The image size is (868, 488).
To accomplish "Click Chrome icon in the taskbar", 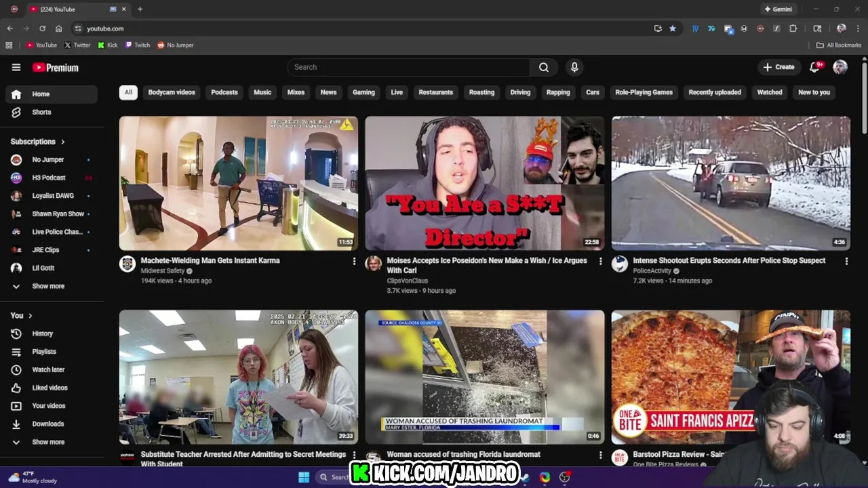I will [x=545, y=477].
